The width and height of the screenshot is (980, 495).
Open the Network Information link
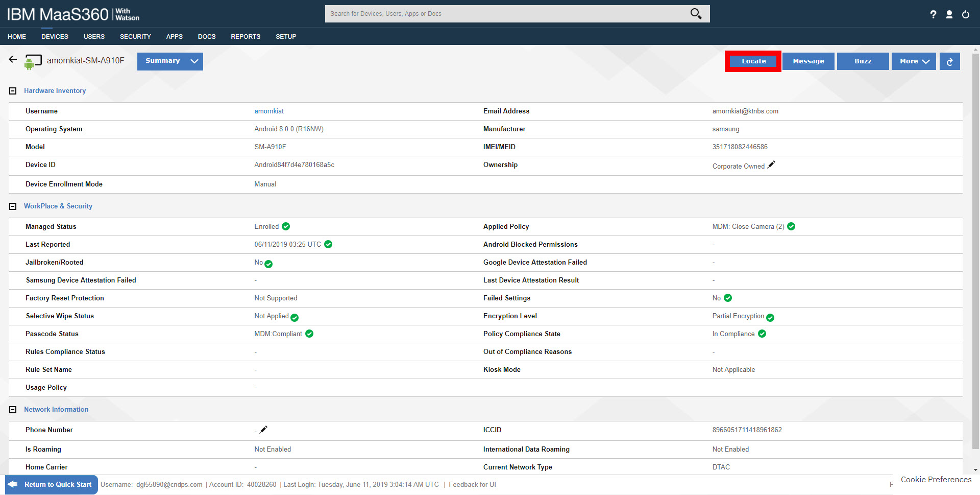pos(56,410)
